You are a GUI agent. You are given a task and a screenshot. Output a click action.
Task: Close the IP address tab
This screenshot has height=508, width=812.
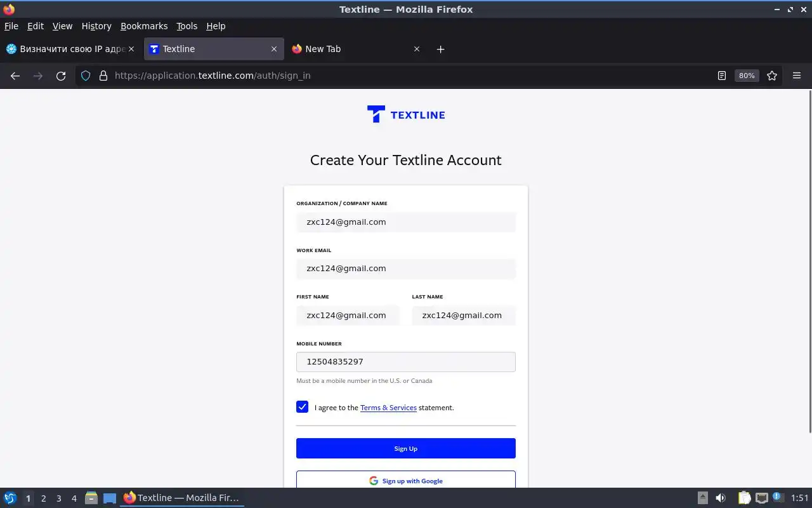(x=131, y=49)
